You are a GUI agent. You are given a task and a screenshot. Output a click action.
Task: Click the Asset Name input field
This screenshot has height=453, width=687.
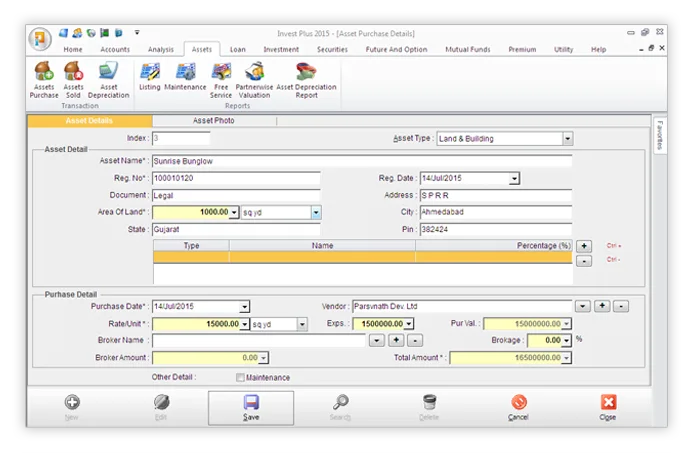362,161
